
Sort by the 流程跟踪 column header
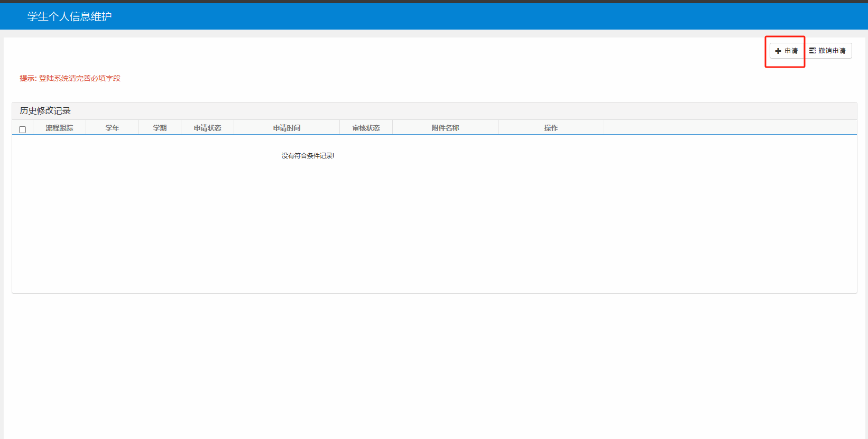click(59, 128)
